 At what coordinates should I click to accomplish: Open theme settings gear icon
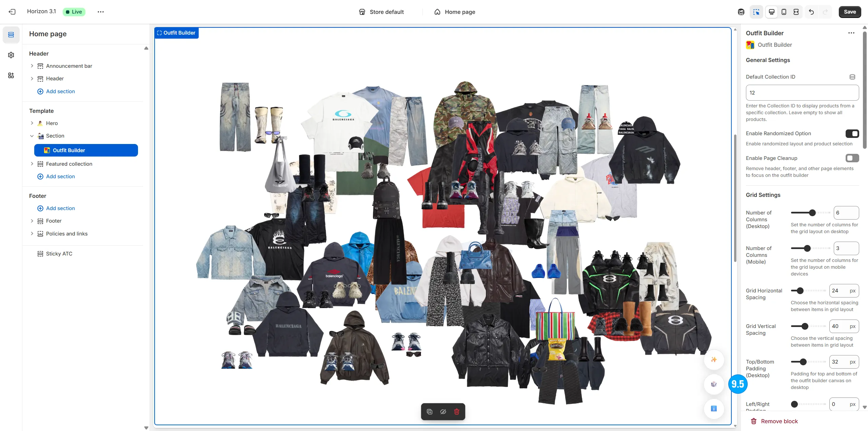click(x=11, y=55)
